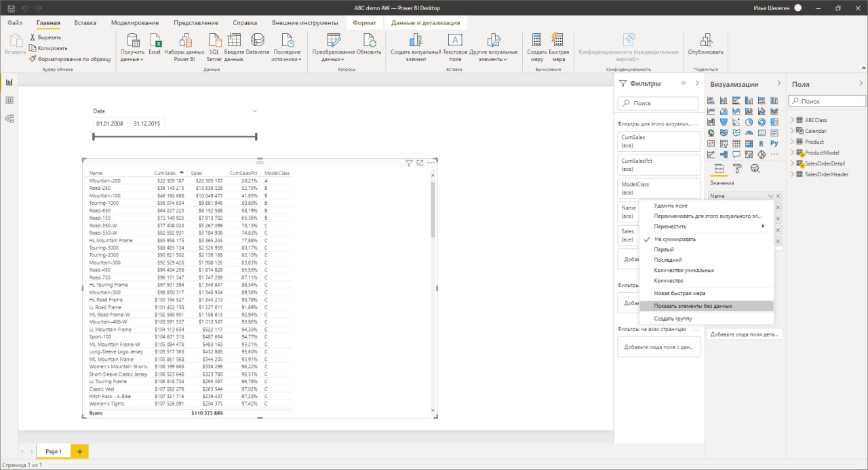
Task: Click the Save icon in title bar
Action: (11, 8)
